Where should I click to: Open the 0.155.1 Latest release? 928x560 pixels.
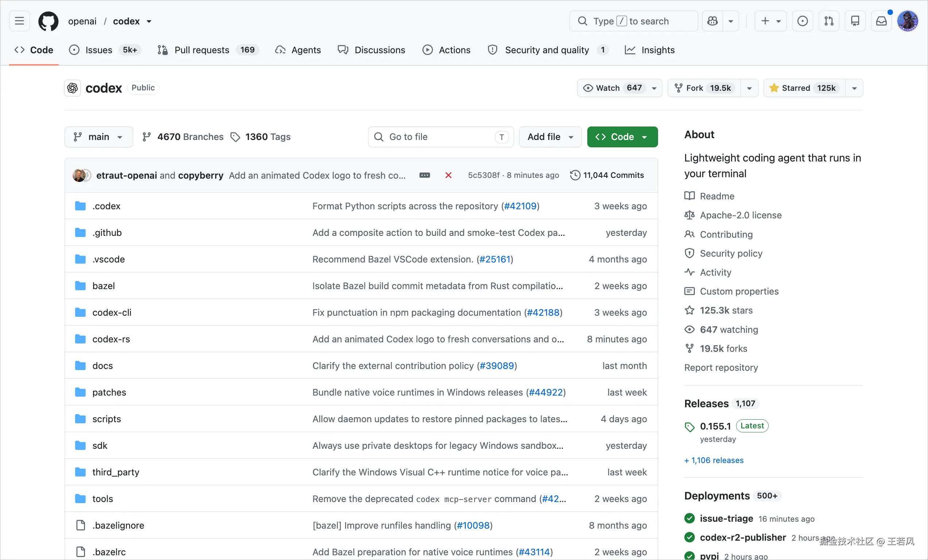[x=727, y=426]
